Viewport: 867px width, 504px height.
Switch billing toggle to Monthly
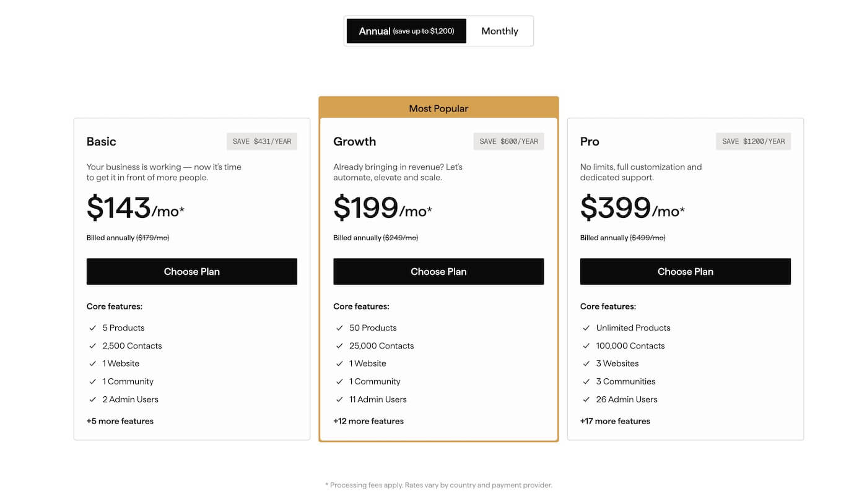coord(499,31)
